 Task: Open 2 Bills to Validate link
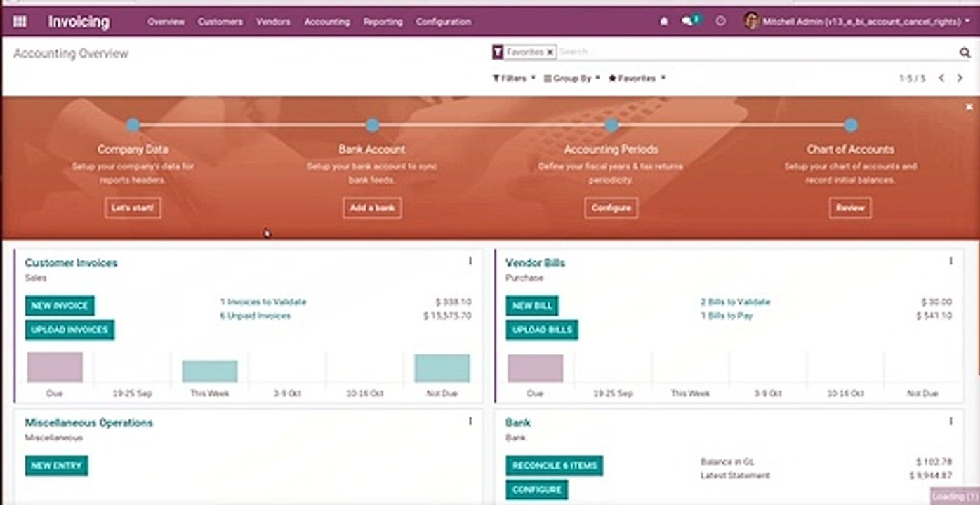[735, 302]
